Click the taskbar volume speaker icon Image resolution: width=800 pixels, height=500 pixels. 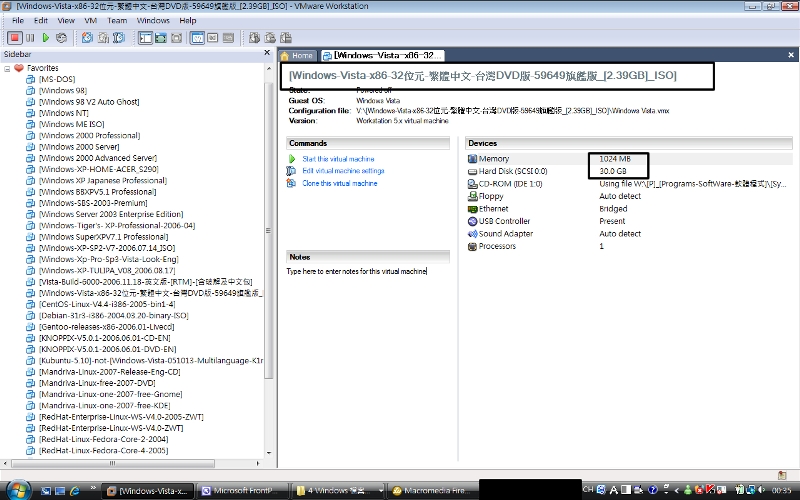click(x=762, y=490)
